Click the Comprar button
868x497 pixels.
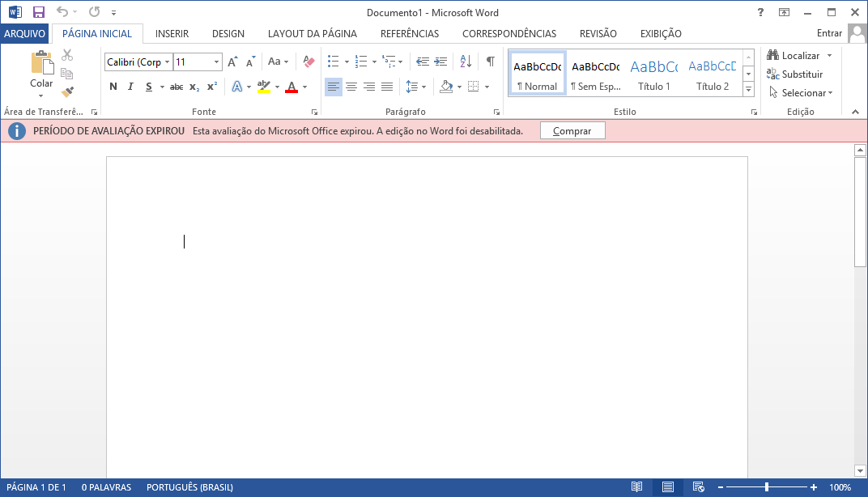coord(572,131)
